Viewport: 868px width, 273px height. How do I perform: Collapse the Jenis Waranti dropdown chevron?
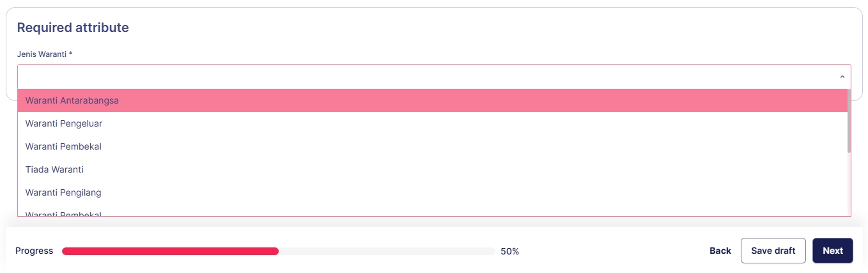(x=842, y=77)
